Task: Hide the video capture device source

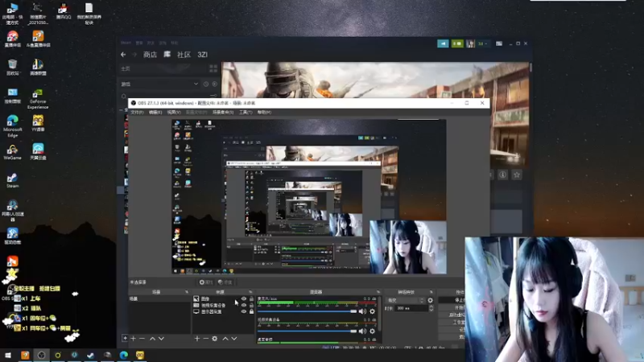Action: coord(244,306)
